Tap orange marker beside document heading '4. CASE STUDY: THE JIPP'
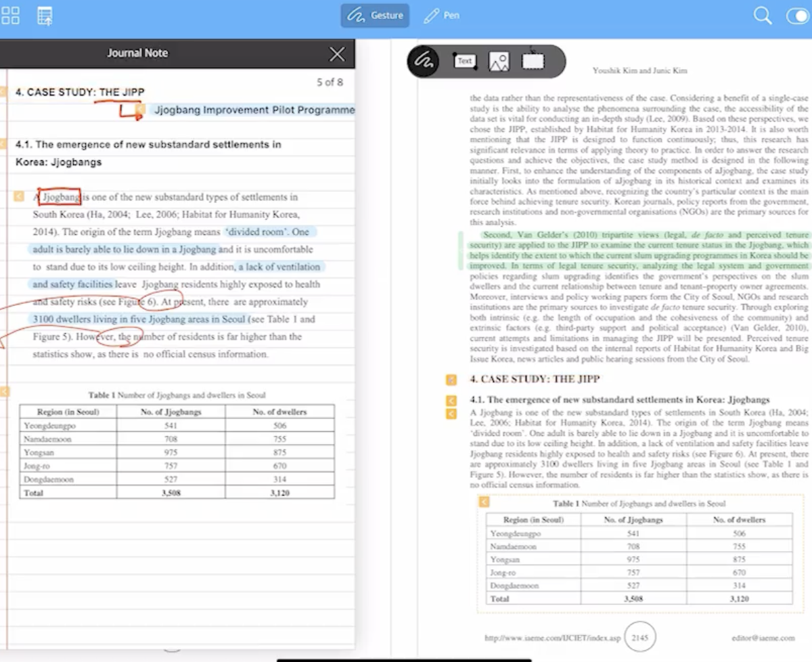Image resolution: width=812 pixels, height=662 pixels. [451, 380]
